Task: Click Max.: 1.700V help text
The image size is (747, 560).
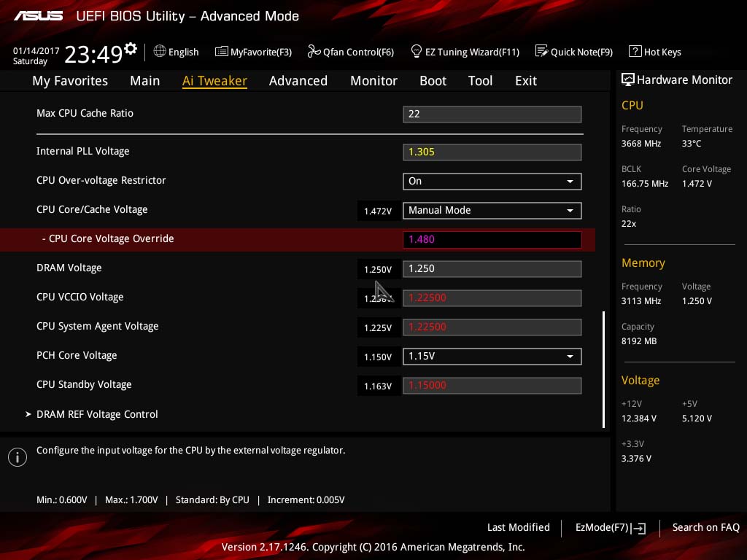Action: tap(131, 500)
